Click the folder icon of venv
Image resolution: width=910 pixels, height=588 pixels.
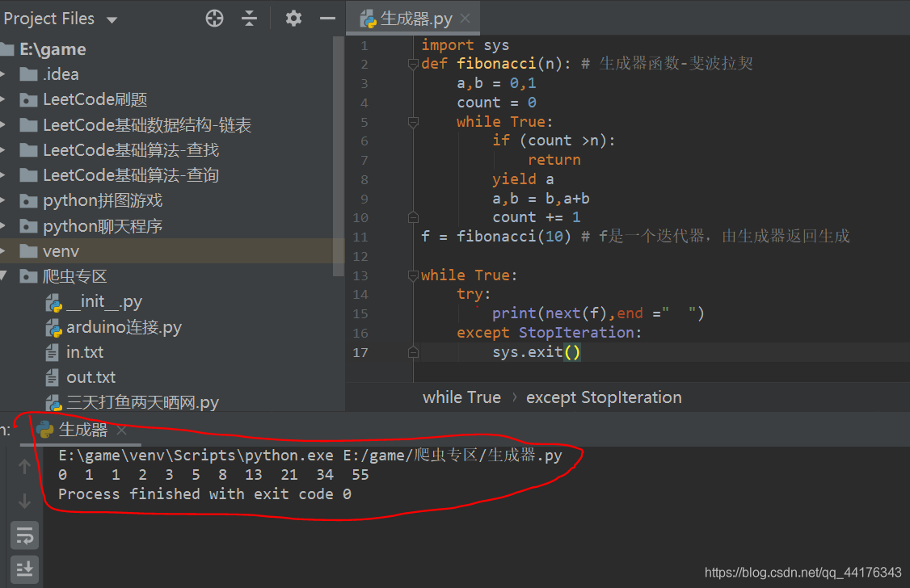(x=28, y=251)
